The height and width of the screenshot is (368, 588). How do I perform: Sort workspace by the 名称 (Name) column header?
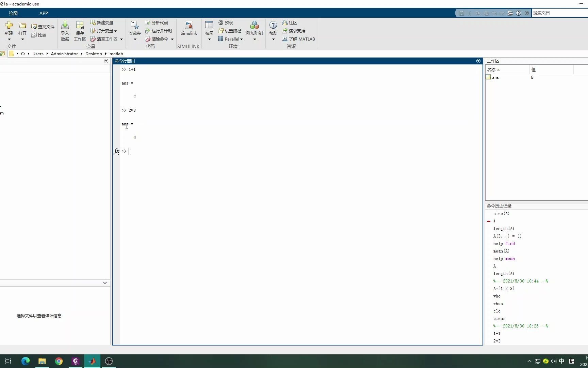point(507,70)
